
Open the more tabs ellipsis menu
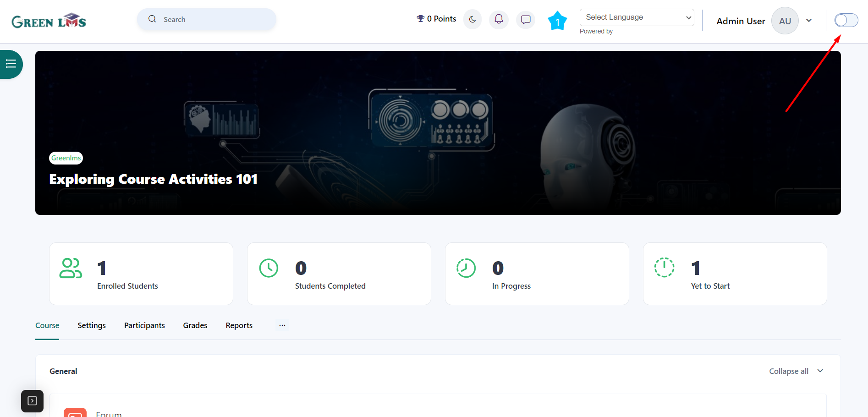(x=282, y=325)
